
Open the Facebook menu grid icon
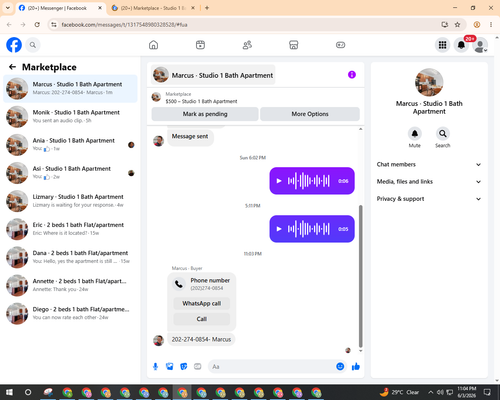tap(442, 45)
